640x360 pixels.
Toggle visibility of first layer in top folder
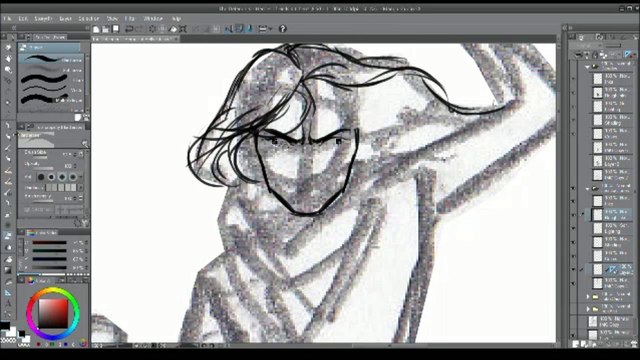click(573, 79)
